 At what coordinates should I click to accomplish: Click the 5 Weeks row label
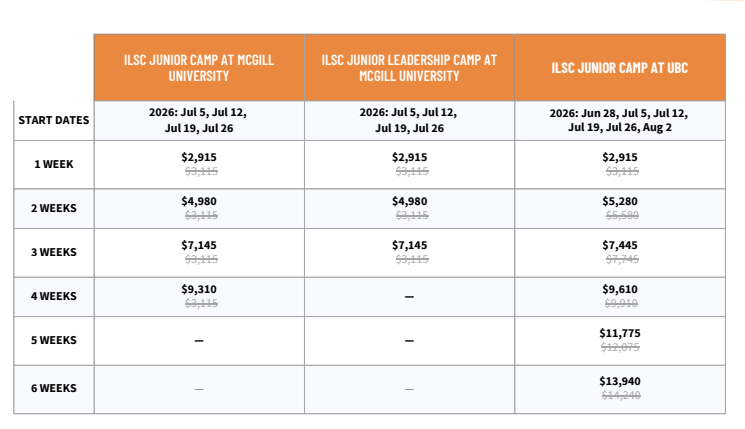(x=53, y=340)
